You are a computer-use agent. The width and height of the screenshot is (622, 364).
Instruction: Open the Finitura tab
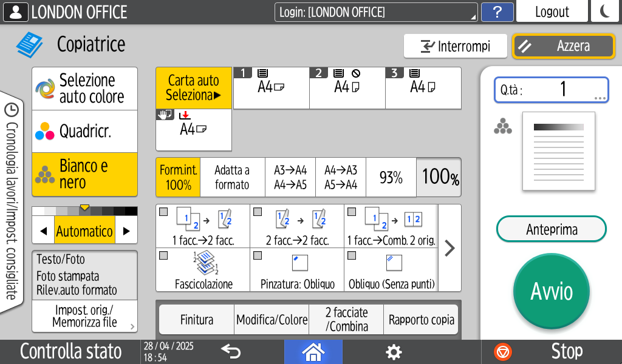click(x=197, y=319)
